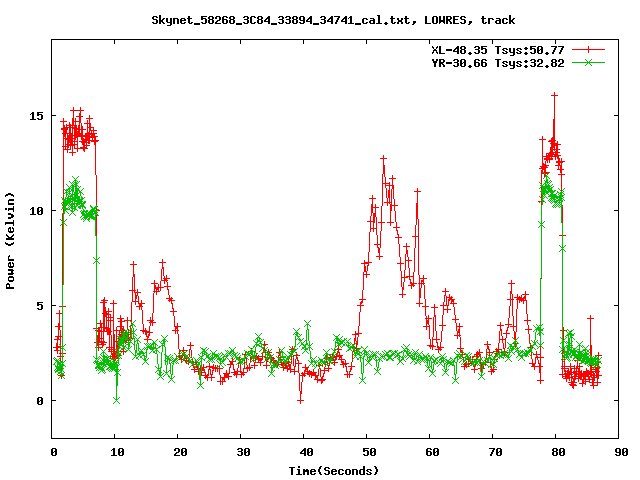Click the red data point at zero near 40 seconds
This screenshot has width=640, height=480.
pos(300,401)
